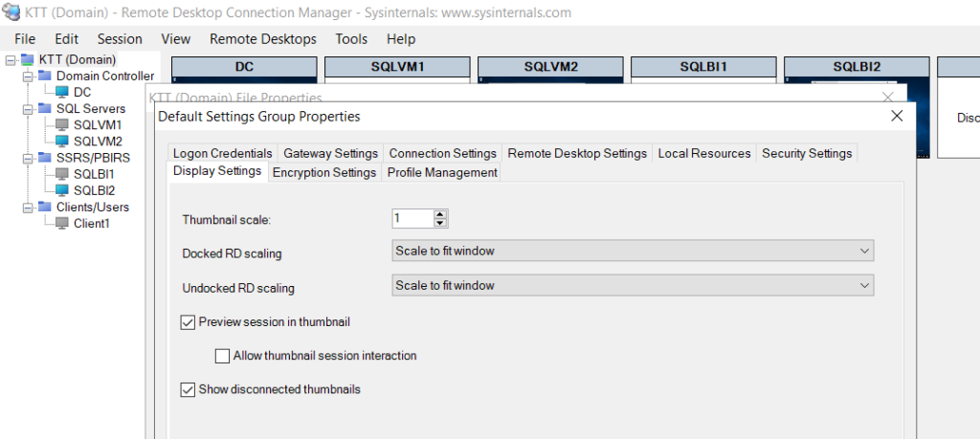Uncheck Show disconnected thumbnails
Image resolution: width=980 pixels, height=439 pixels.
188,389
